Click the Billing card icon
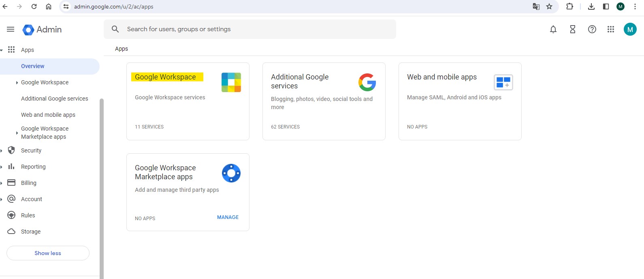Viewport: 644px width, 279px height. pyautogui.click(x=11, y=182)
